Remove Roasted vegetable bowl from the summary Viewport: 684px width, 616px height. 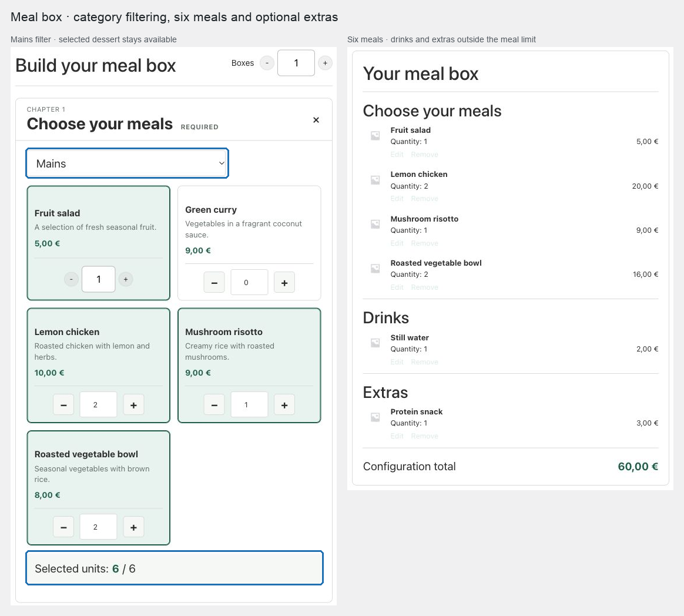click(x=424, y=287)
